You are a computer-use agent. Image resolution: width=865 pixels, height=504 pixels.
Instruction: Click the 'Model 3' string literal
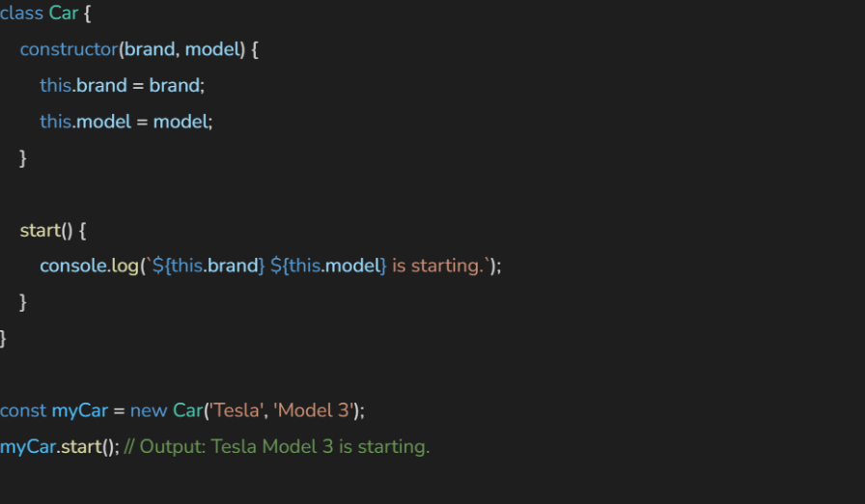315,410
